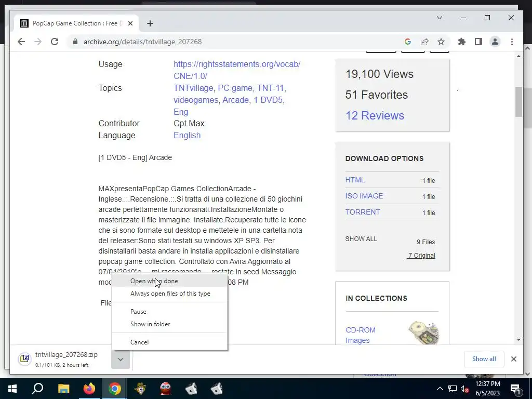Screen dimensions: 532x399
Task: Click SHOW ALL download options
Action: (x=361, y=239)
